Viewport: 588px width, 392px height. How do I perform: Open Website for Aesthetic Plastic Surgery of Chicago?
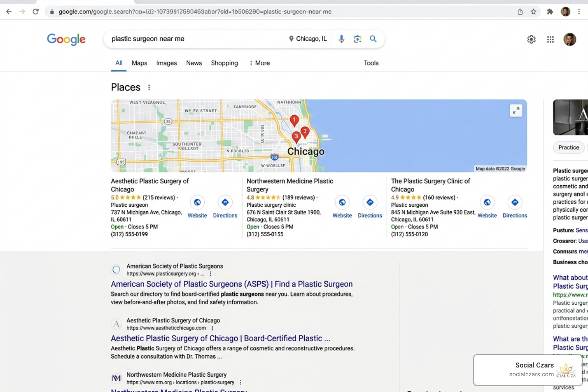tap(197, 207)
